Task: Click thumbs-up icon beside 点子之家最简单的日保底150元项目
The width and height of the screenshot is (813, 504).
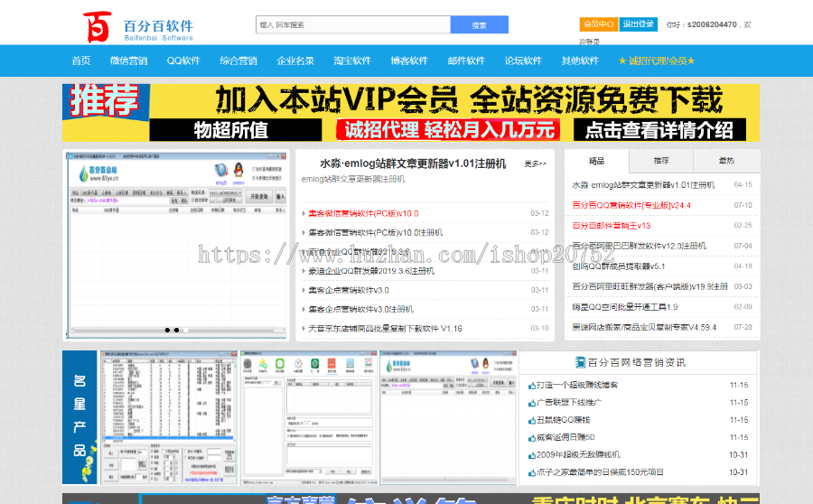Action: (531, 473)
